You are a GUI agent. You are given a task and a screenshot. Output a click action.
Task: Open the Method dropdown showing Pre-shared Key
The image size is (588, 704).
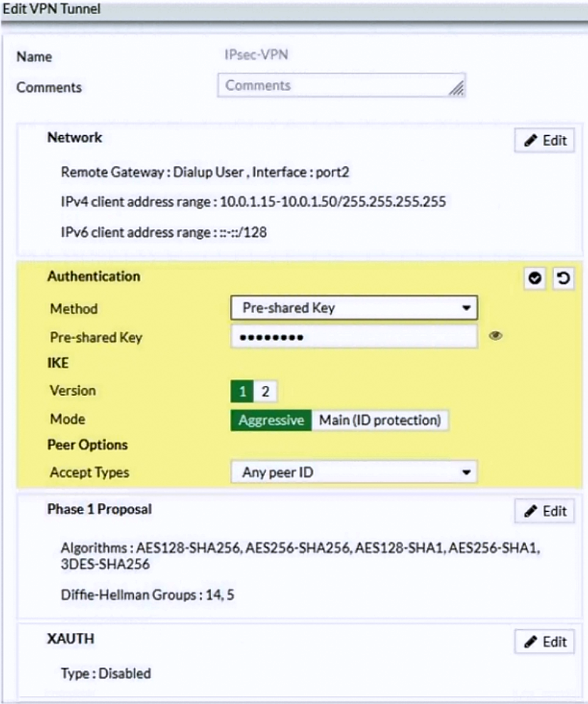tap(354, 308)
